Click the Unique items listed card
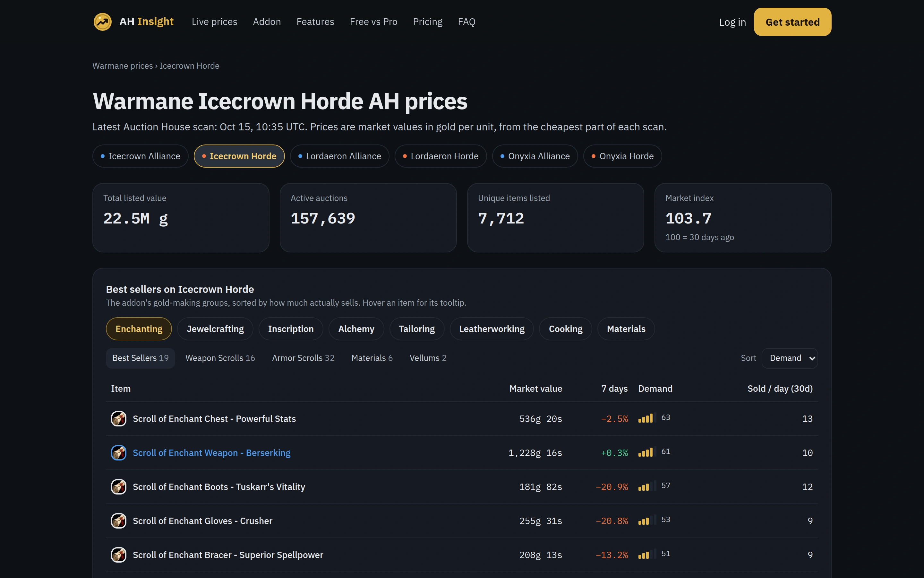The width and height of the screenshot is (924, 578). pos(555,217)
